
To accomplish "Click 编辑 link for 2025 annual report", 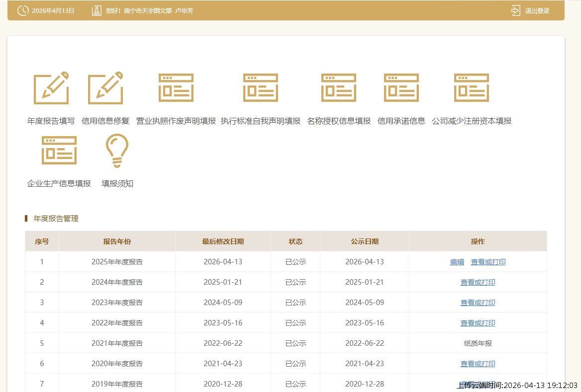I will 457,262.
